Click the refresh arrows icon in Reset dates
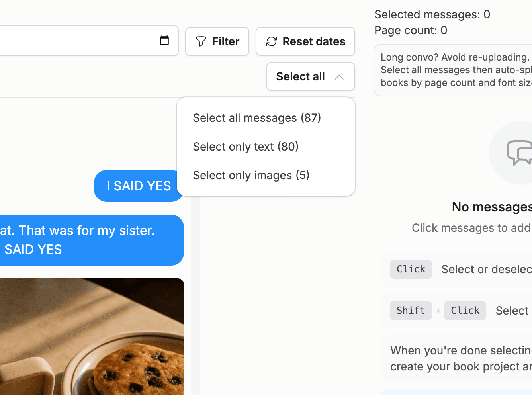 [x=272, y=41]
